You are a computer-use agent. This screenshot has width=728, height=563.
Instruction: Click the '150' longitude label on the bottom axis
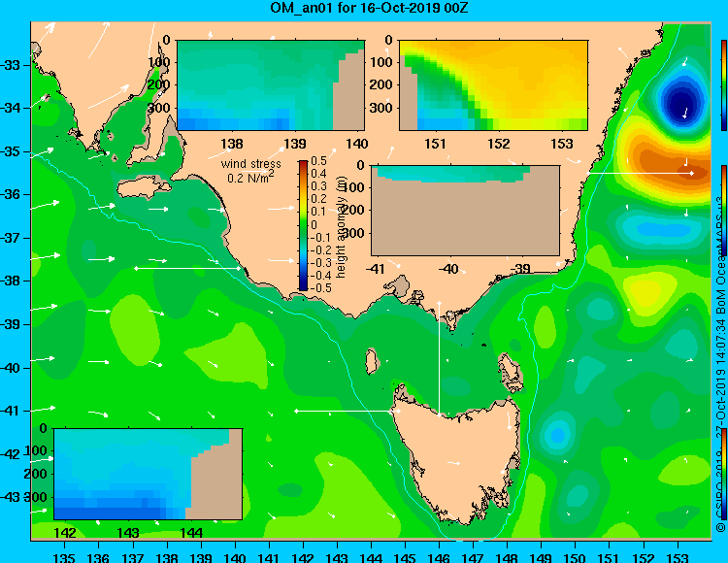[x=576, y=557]
